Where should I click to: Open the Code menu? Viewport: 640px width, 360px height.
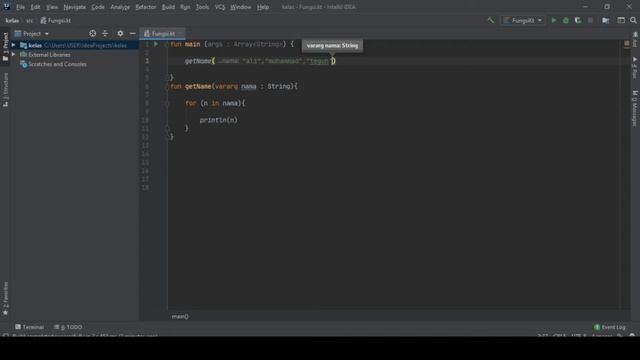point(98,7)
